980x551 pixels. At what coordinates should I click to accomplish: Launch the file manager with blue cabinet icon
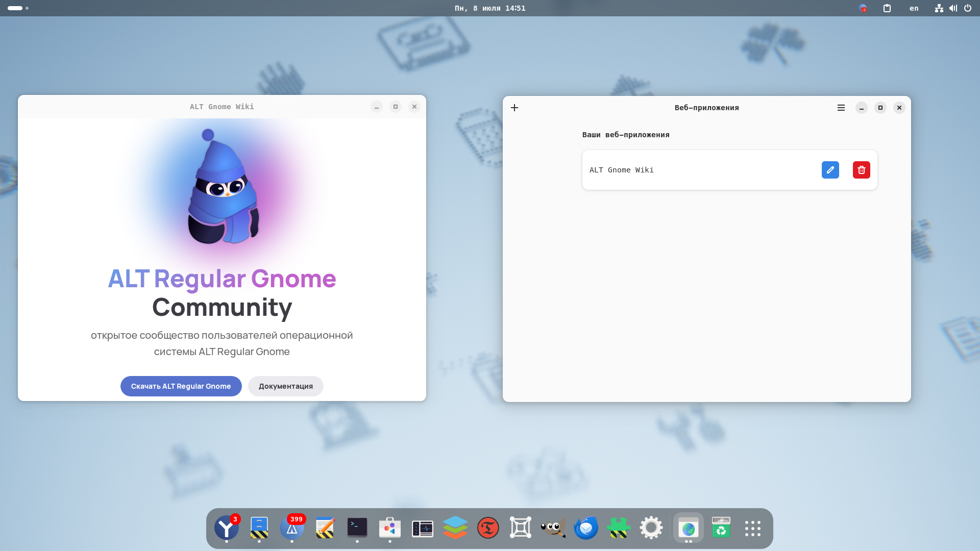coord(259,528)
